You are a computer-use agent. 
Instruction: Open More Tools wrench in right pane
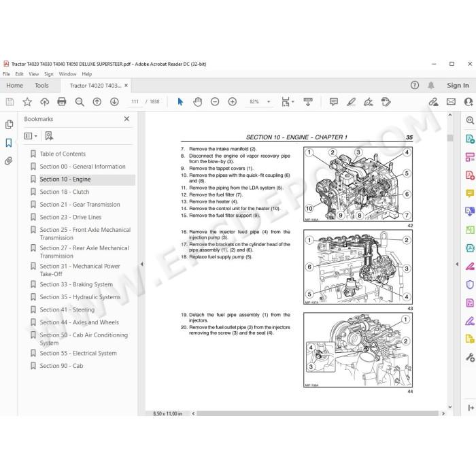470,357
